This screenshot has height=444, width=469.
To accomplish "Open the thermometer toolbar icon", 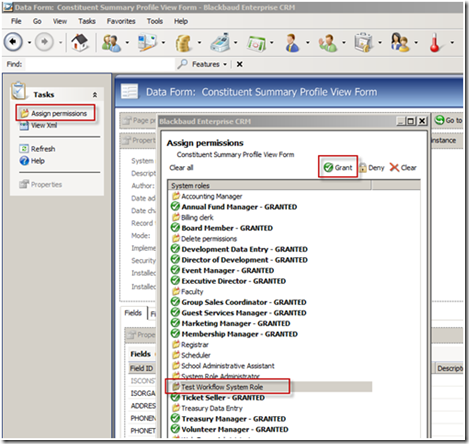I will [435, 42].
